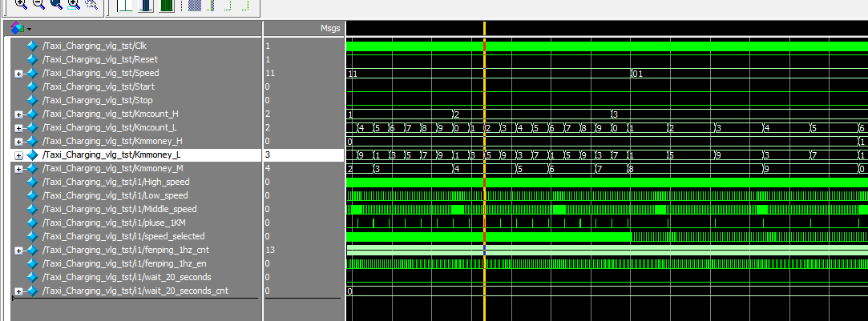This screenshot has height=321, width=868.
Task: Click the diamond icon of wait_20_seconds signal
Action: [33, 277]
